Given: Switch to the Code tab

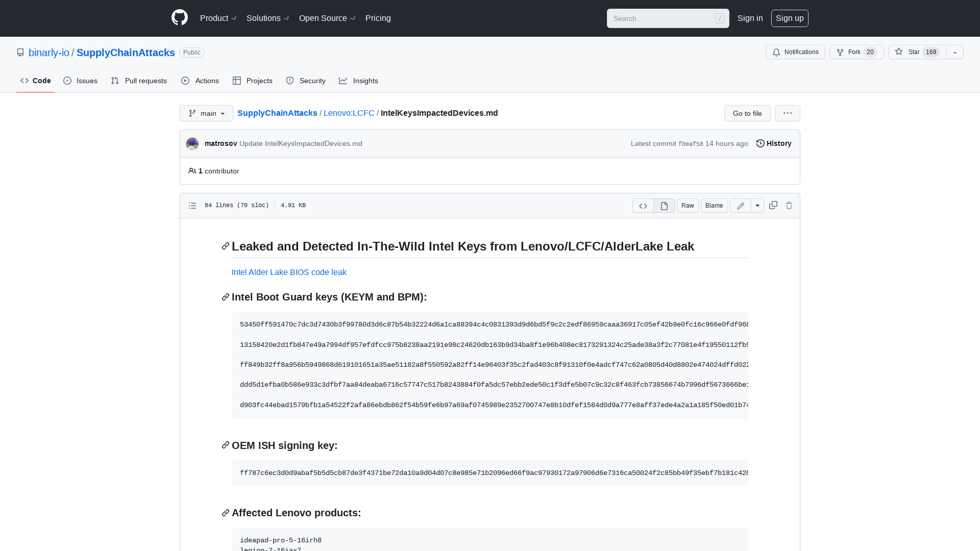Looking at the screenshot, I should 36,81.
